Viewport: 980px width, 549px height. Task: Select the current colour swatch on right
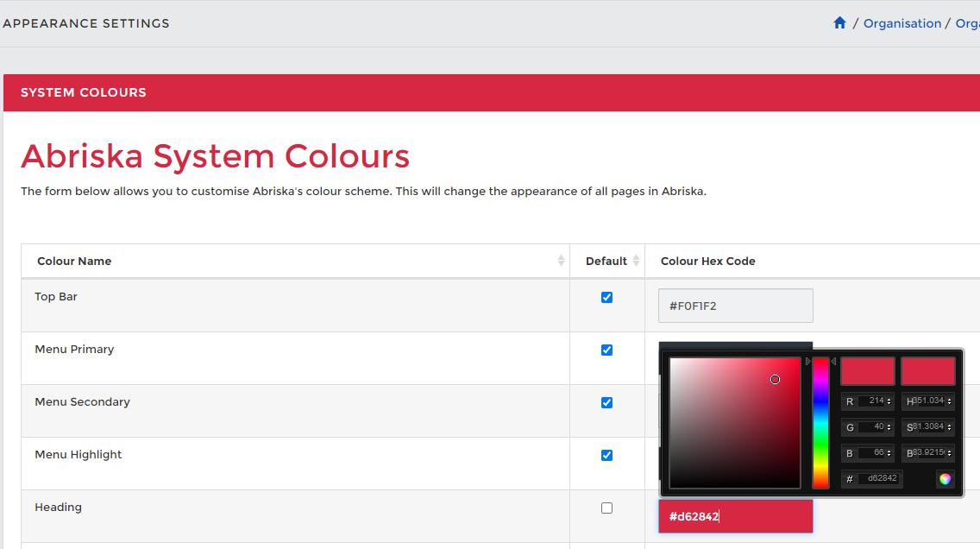(x=928, y=371)
